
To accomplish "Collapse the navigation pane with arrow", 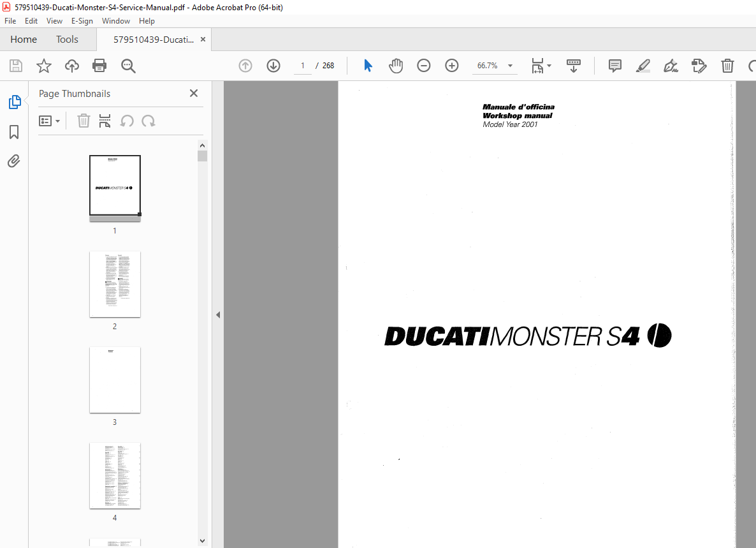I will pyautogui.click(x=218, y=315).
